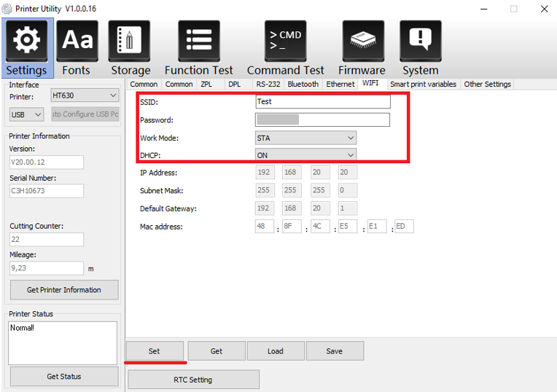Viewport: 557px width, 392px height.
Task: Open the Work Mode STA dropdown
Action: [x=305, y=138]
